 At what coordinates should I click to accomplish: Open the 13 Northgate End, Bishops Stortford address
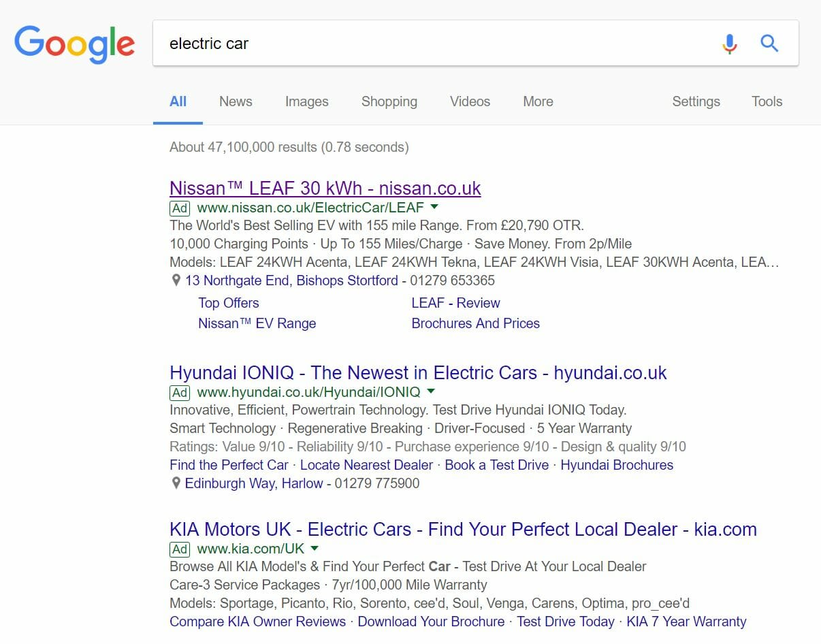coord(291,280)
